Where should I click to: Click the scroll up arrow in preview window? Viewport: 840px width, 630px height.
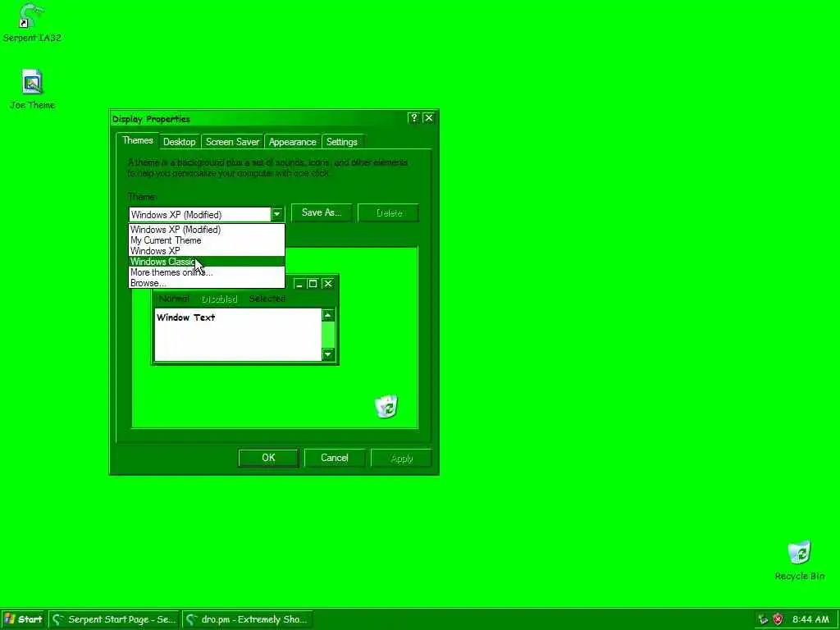point(328,315)
